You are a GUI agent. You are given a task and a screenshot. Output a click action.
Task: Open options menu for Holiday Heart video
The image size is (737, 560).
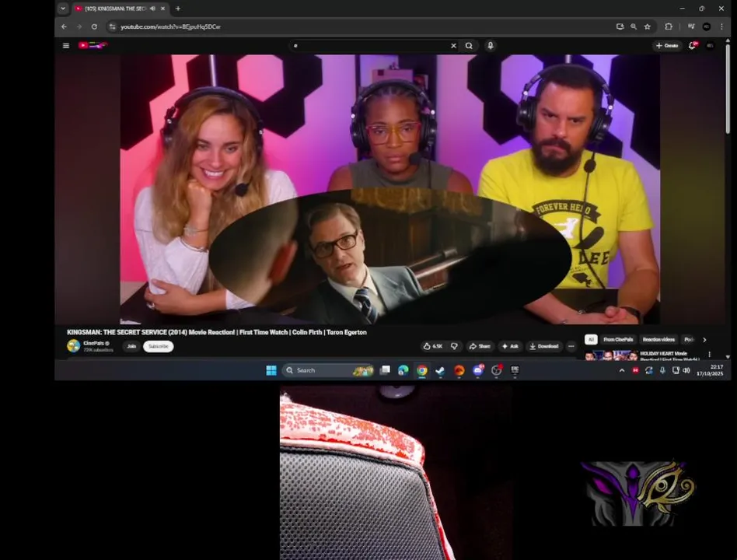709,354
